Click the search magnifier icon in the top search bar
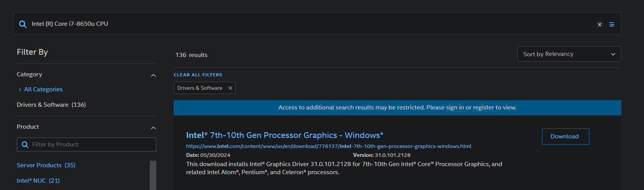This screenshot has height=190, width=644. coord(23,24)
